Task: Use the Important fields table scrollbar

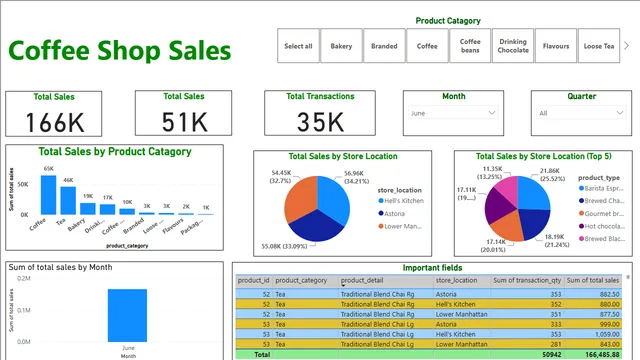Action: [628, 277]
